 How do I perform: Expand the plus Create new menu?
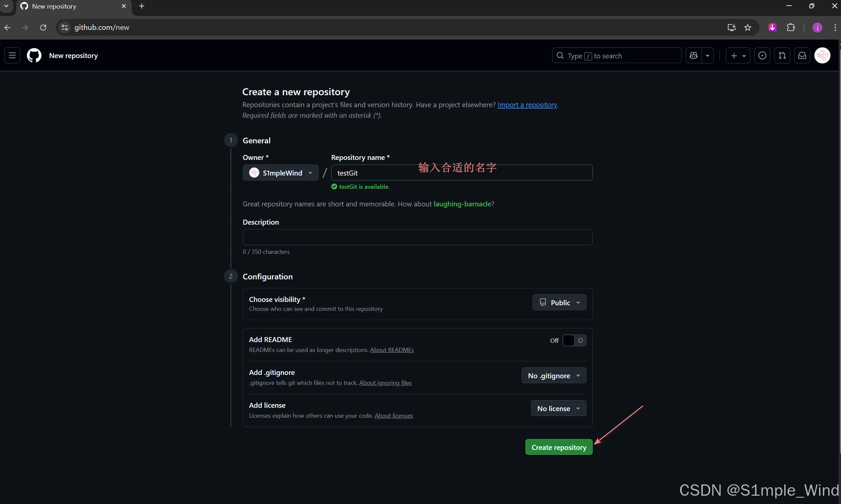738,55
